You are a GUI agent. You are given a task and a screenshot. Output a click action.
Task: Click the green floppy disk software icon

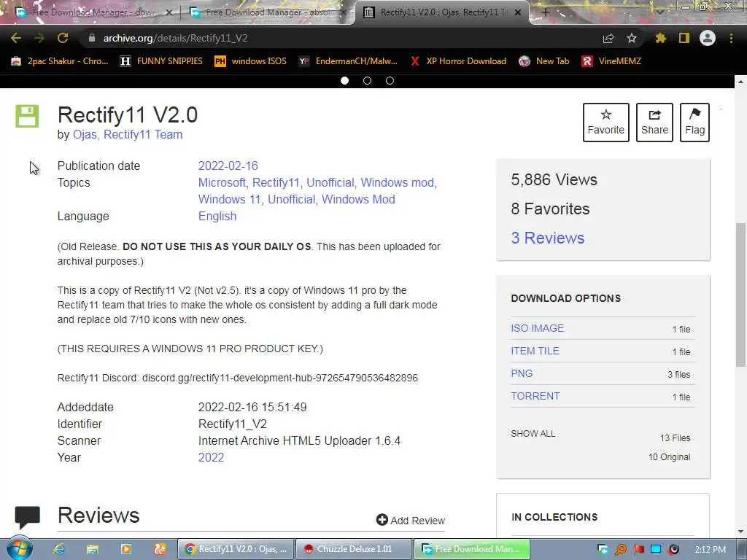coord(27,116)
